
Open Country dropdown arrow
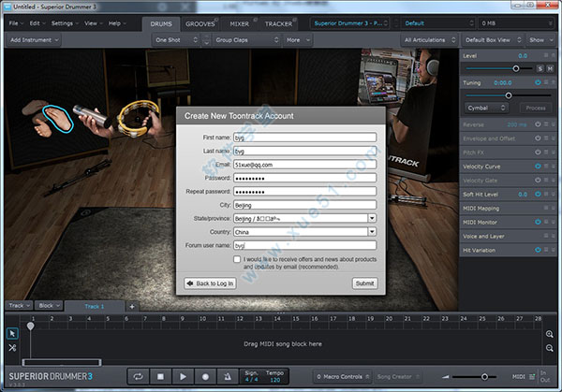(372, 232)
